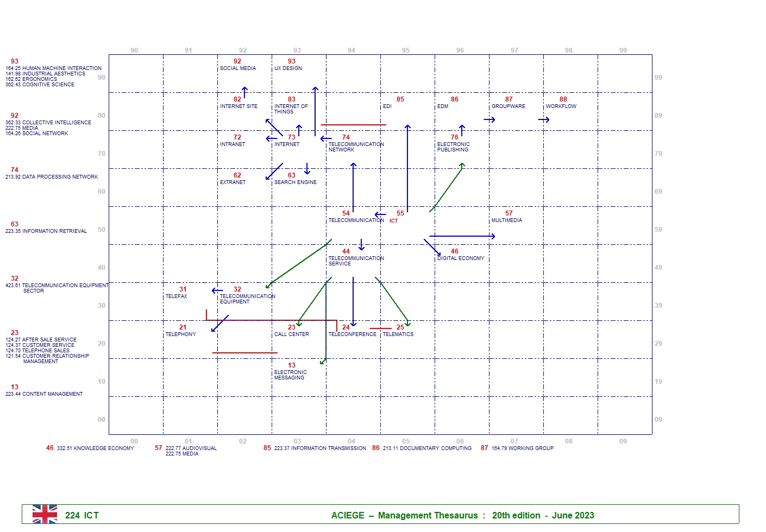Open INTERNET OF THINGS entry
The image size is (766, 532).
tap(291, 109)
